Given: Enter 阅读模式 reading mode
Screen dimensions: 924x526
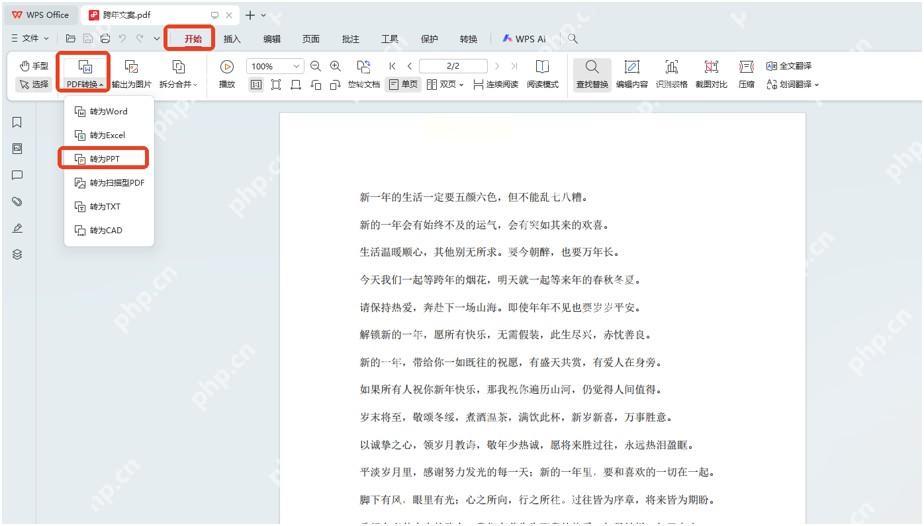Looking at the screenshot, I should point(542,74).
